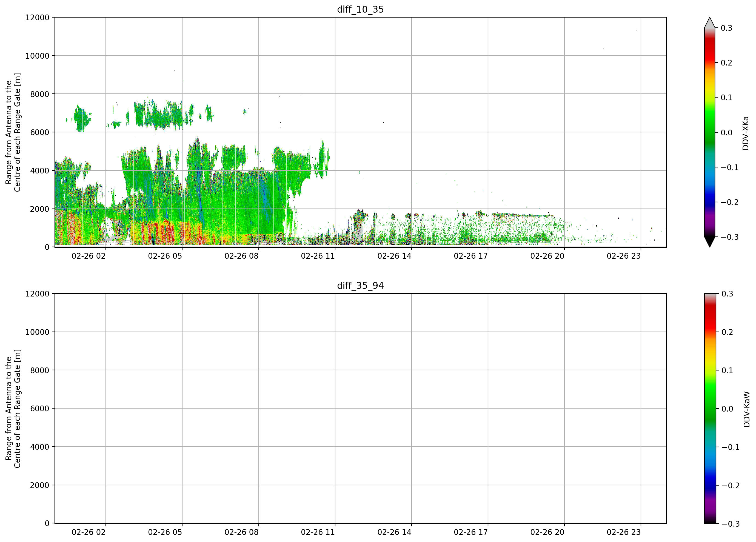
Task: Click the y-axis range label of diff_10_35
Action: (13, 132)
